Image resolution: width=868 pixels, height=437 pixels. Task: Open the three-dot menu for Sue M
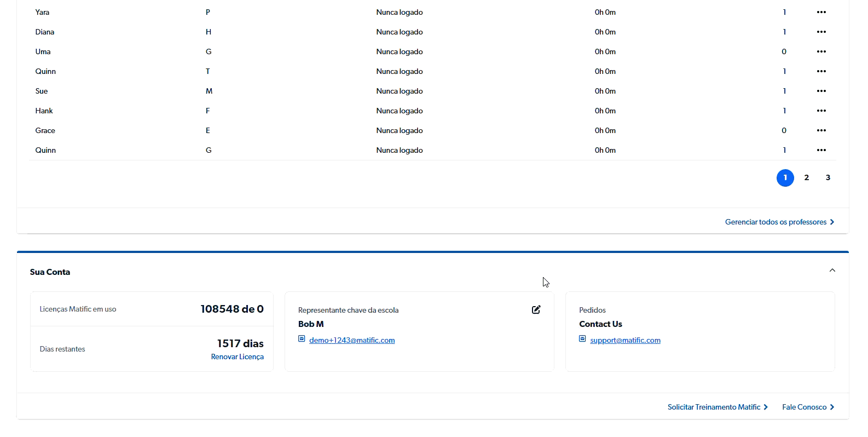point(821,91)
